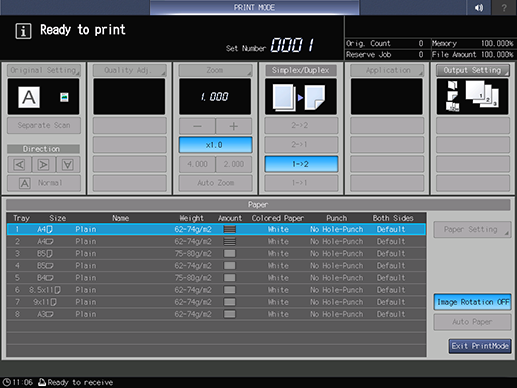Click the Output Setting preview thumbnail

point(472,97)
